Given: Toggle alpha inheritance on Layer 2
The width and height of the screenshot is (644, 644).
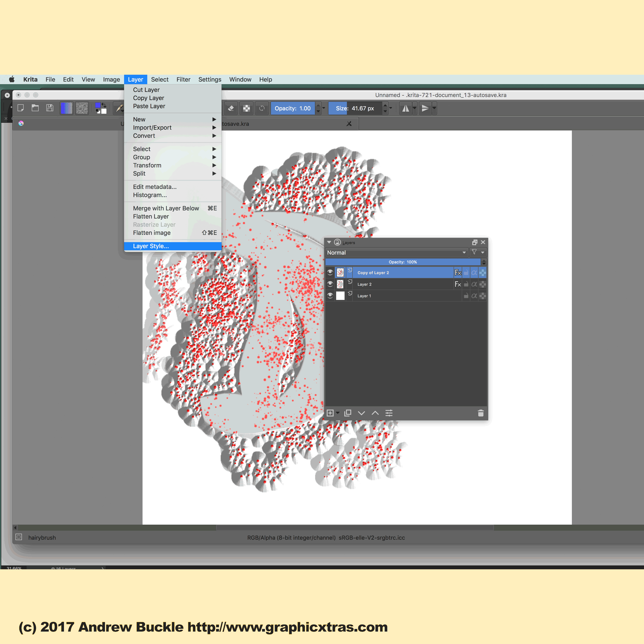Looking at the screenshot, I should pos(474,284).
